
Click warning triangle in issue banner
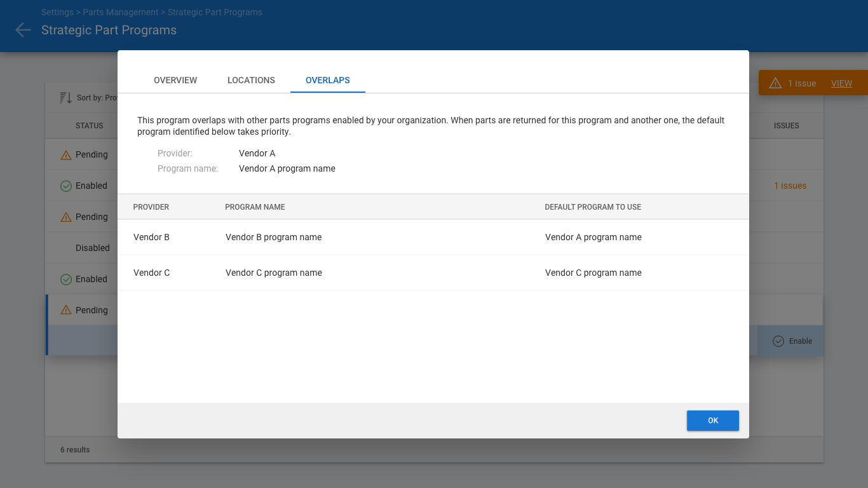click(775, 83)
